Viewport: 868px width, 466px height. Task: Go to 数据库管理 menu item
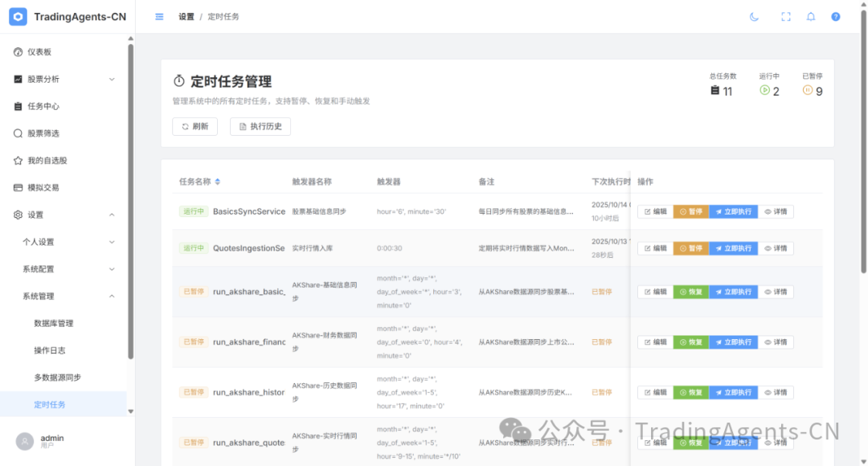[x=54, y=323]
